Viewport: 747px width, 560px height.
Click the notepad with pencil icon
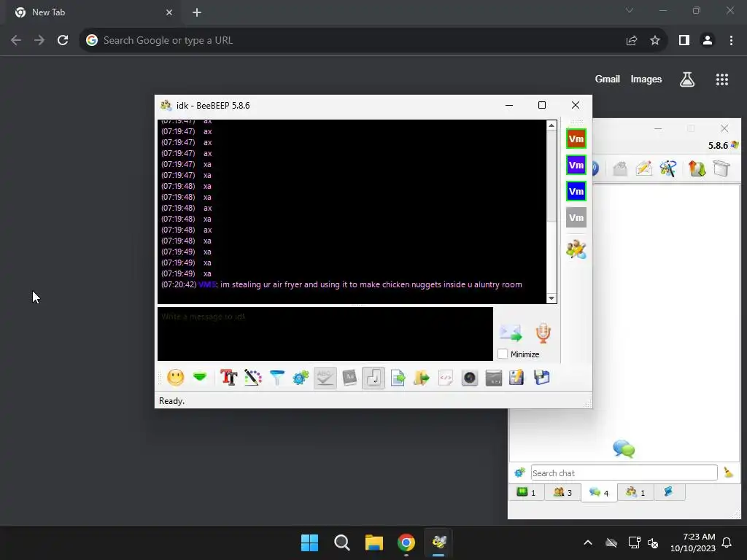pyautogui.click(x=517, y=378)
